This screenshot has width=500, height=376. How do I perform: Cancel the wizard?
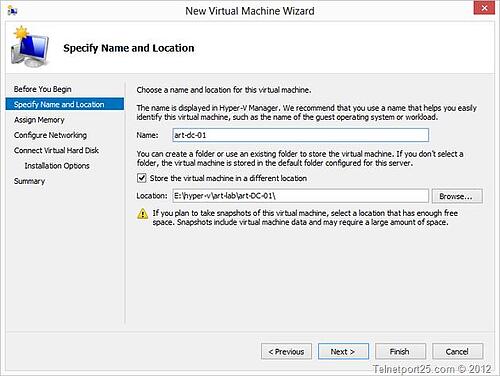457,352
